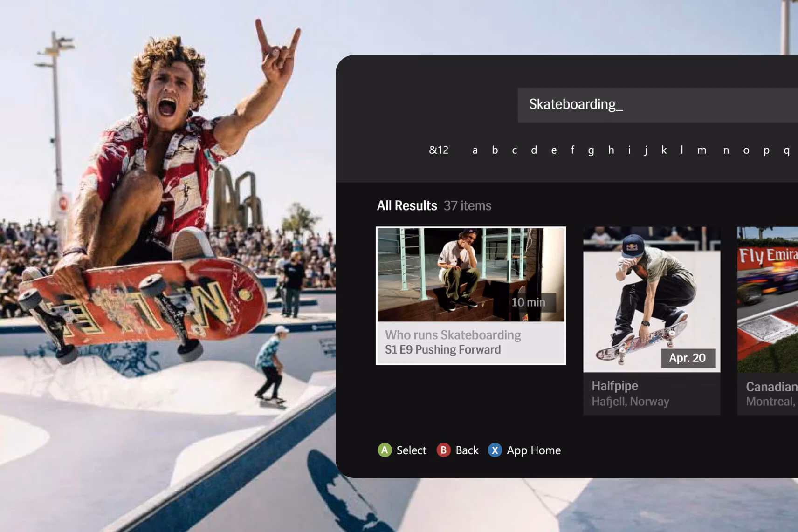Click the red B Back button icon
This screenshot has height=532, width=798.
[x=443, y=450]
